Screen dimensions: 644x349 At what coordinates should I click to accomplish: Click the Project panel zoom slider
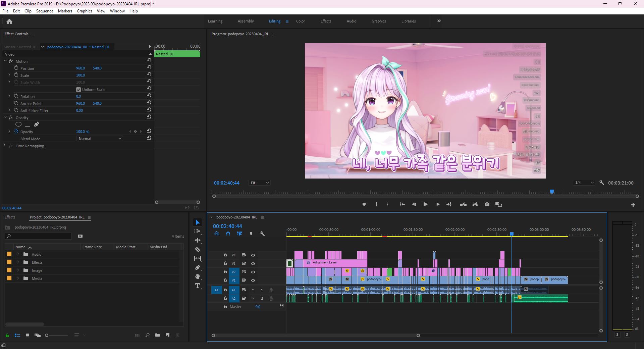coord(57,335)
